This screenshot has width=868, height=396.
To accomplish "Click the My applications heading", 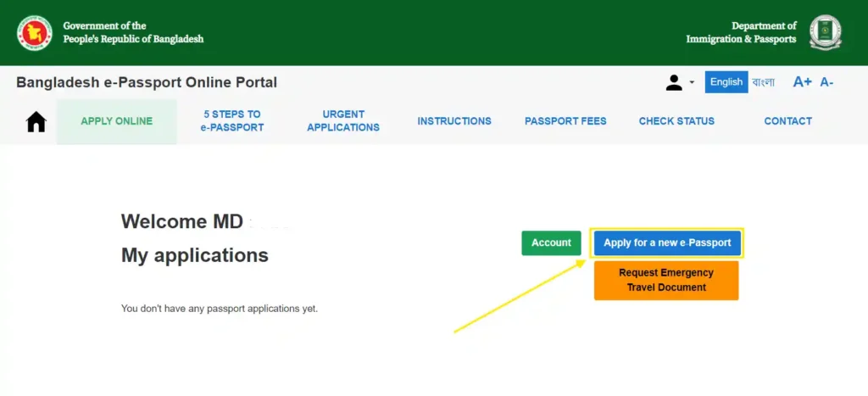I will [x=195, y=255].
